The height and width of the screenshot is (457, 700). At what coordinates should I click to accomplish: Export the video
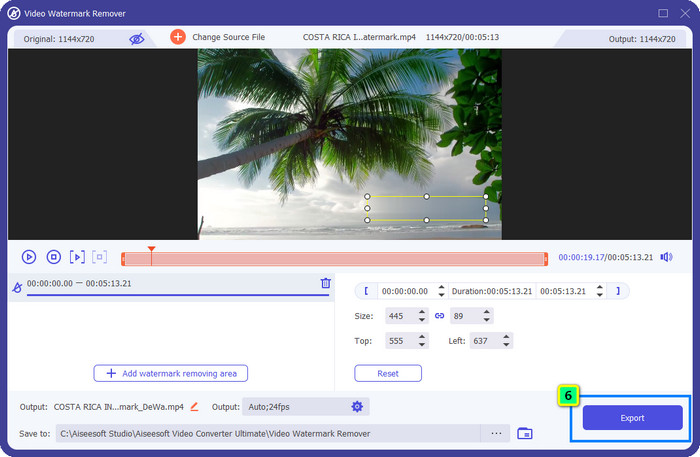[x=632, y=418]
